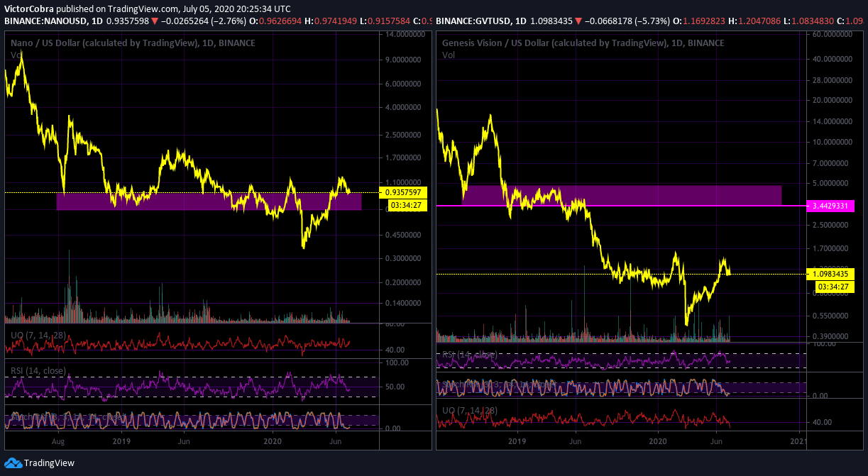Screen dimensions: 868x476
Task: Select the Vol label on the Genesis Vision chart
Action: click(448, 55)
